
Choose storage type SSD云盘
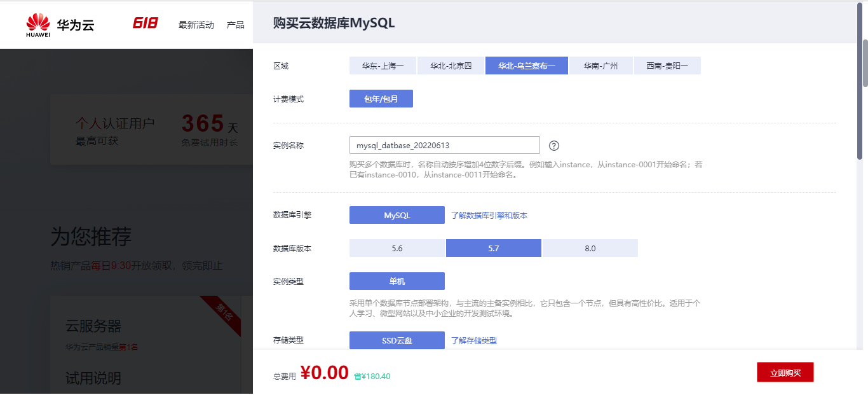click(x=397, y=340)
